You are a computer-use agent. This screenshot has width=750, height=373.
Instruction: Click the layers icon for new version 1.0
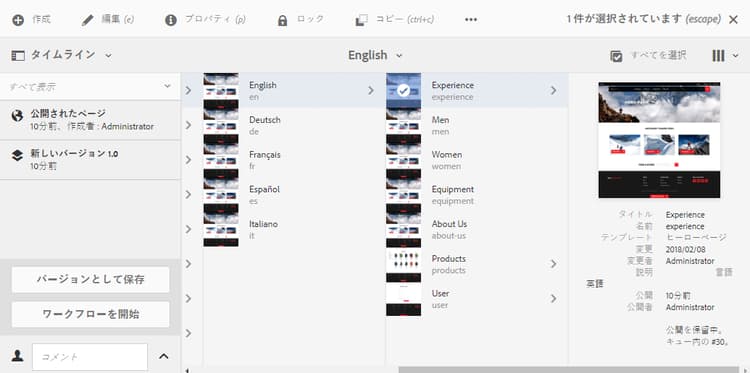pos(17,155)
